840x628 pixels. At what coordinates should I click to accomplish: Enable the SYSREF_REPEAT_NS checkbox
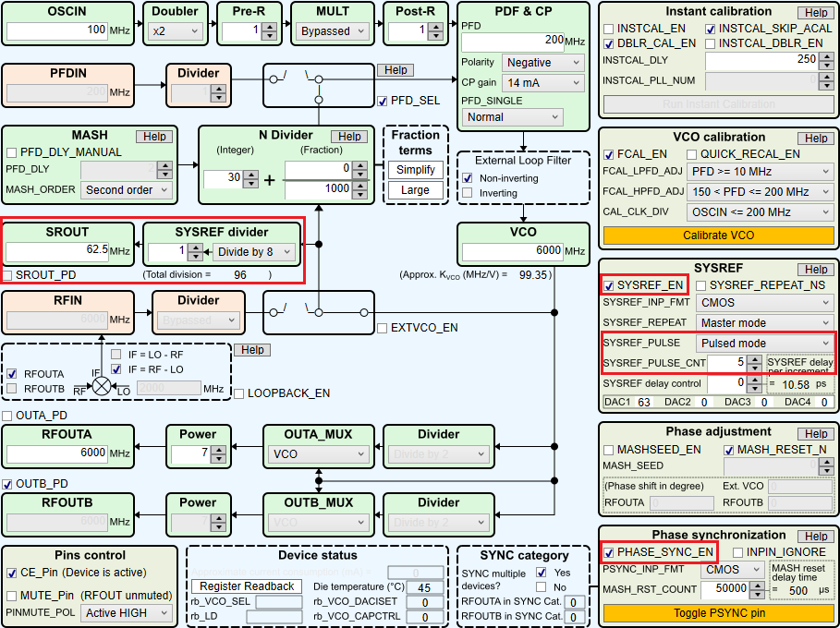pyautogui.click(x=701, y=284)
